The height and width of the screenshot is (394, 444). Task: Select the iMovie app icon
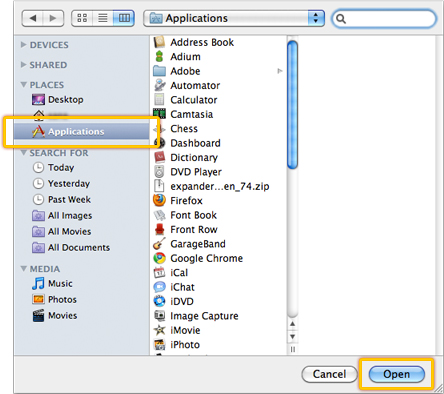tap(159, 330)
